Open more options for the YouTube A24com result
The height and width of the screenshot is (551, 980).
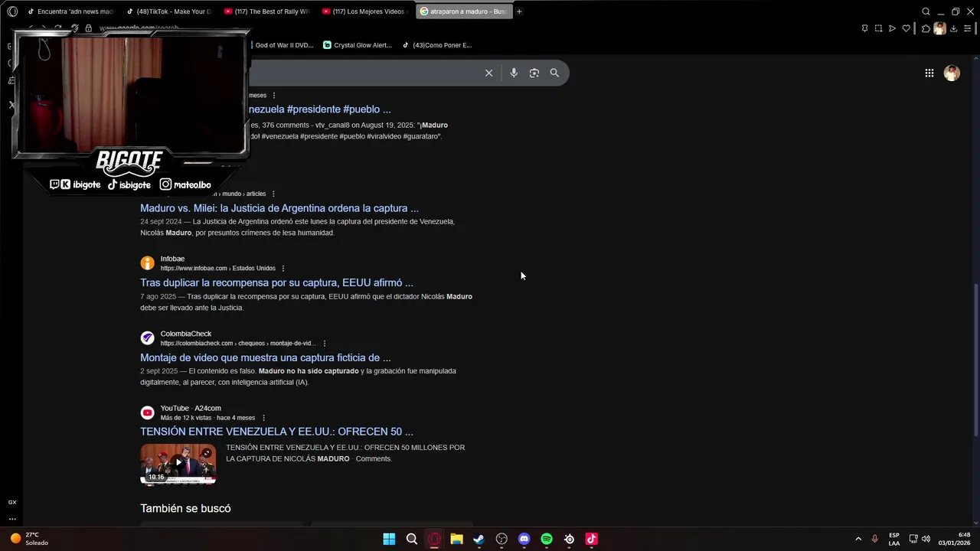click(263, 418)
